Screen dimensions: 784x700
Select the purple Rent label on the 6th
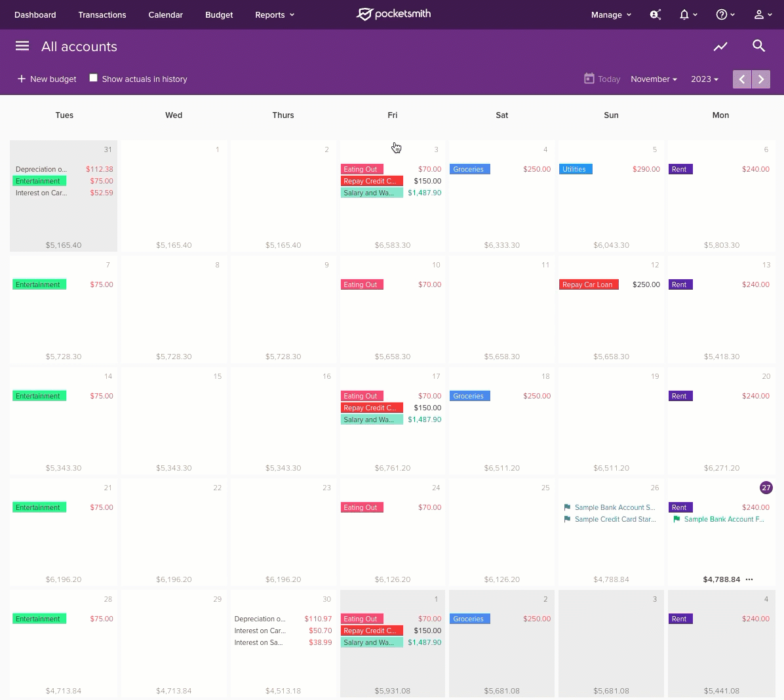click(680, 169)
